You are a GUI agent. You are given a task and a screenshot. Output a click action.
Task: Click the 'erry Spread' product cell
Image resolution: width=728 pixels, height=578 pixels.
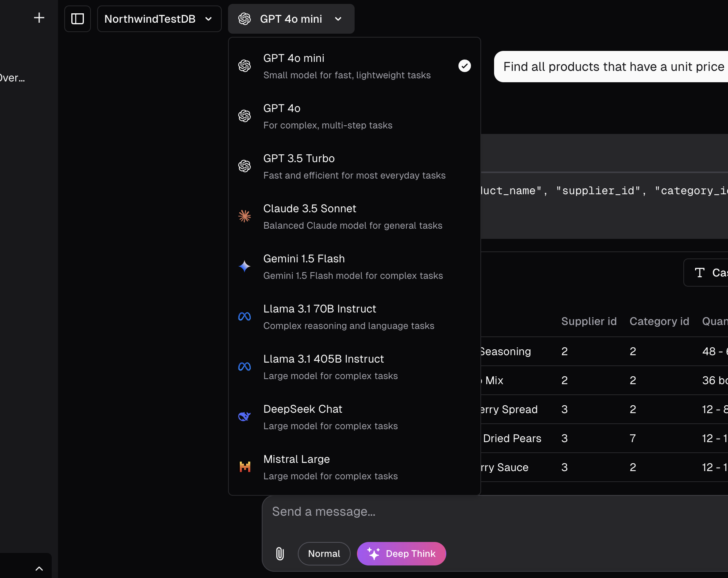point(509,409)
